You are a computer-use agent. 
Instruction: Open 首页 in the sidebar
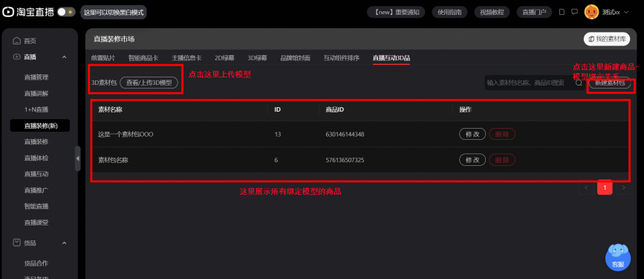[30, 41]
